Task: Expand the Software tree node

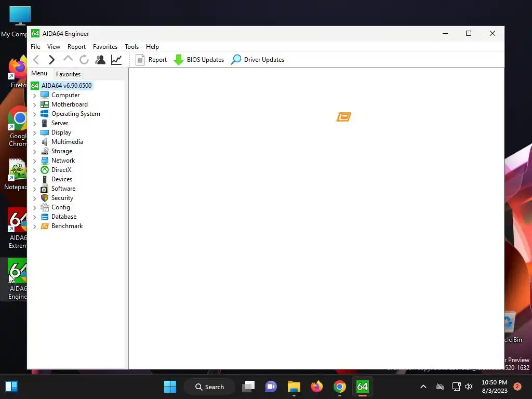Action: click(34, 189)
